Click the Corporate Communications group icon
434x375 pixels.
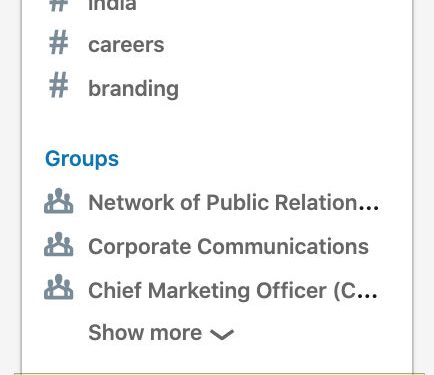(x=59, y=244)
